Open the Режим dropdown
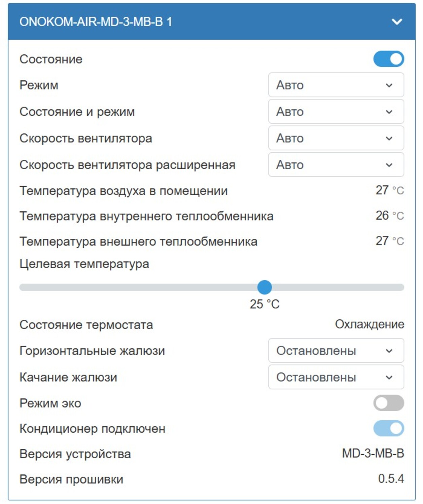 pos(336,85)
